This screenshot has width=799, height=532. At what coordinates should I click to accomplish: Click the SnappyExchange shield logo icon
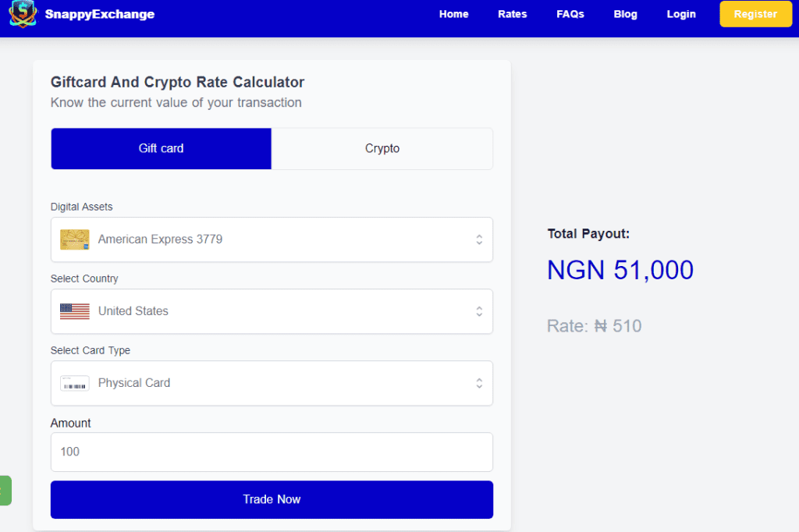pyautogui.click(x=23, y=14)
